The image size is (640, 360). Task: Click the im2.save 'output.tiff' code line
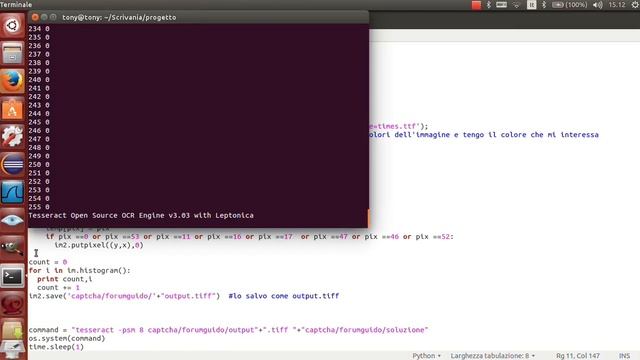[x=124, y=296]
